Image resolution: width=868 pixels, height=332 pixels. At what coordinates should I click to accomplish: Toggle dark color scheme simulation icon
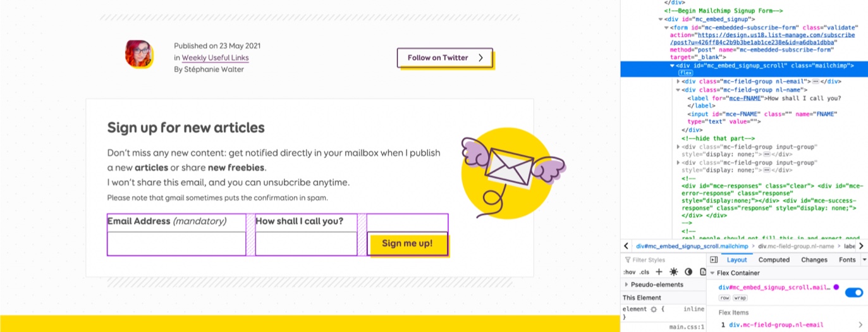[x=688, y=272]
